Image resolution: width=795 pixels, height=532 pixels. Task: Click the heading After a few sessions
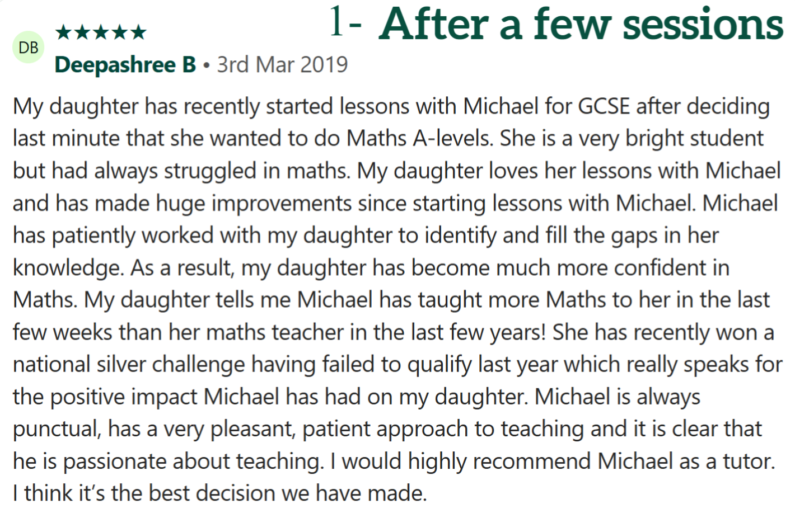click(581, 25)
